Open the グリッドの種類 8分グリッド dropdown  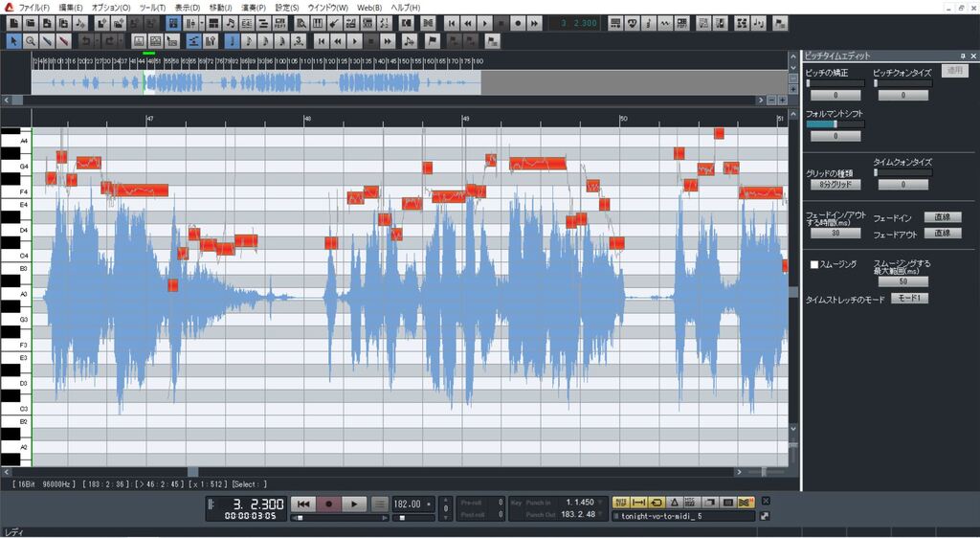click(x=835, y=185)
